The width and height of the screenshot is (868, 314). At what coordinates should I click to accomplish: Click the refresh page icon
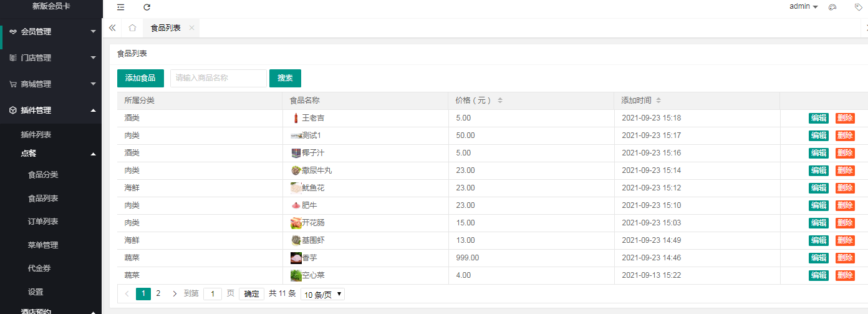click(x=147, y=7)
